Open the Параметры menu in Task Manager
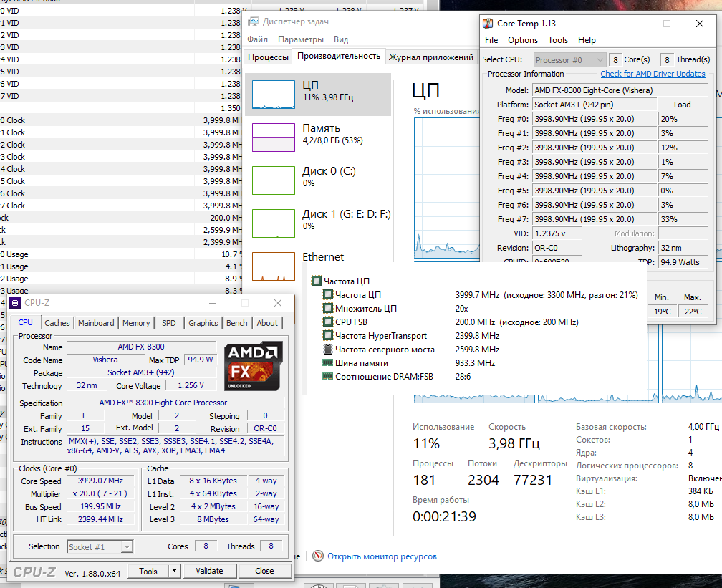The width and height of the screenshot is (722, 588). click(301, 39)
